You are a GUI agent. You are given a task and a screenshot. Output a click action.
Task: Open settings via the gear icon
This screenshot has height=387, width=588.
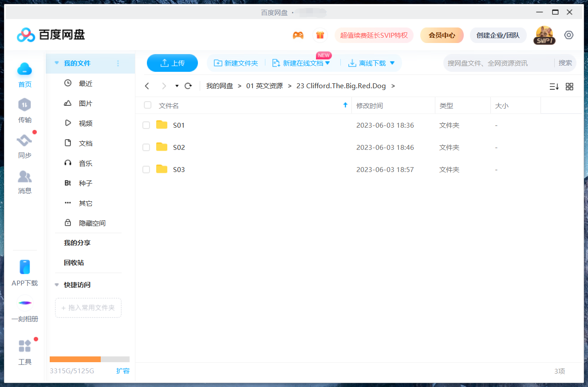pos(568,35)
